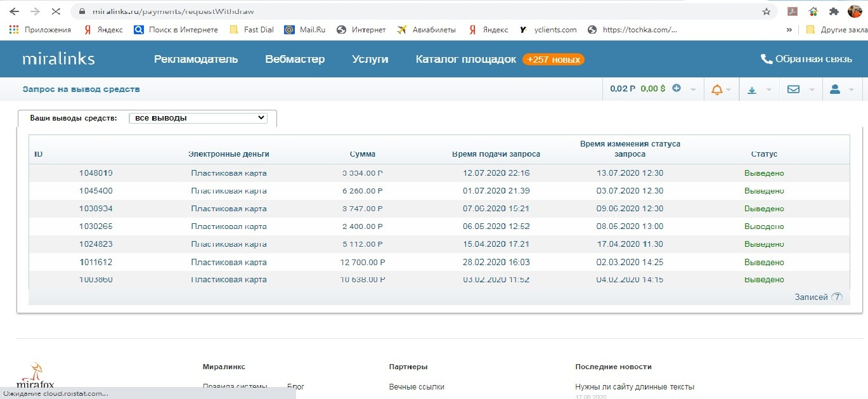This screenshot has width=868, height=399.
Task: Stop page loading with the X button
Action: [x=55, y=11]
